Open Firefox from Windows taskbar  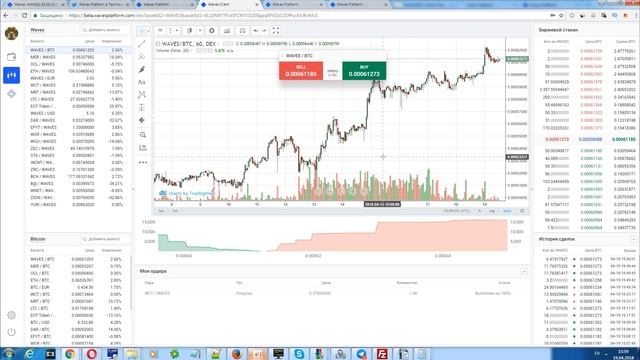point(237,354)
